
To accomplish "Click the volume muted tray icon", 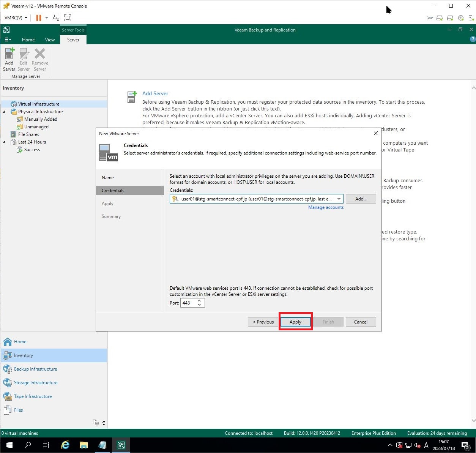I will 418,445.
